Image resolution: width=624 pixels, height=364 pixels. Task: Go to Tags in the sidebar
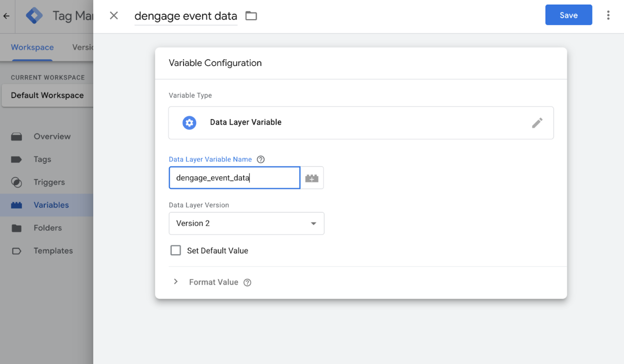(x=42, y=160)
